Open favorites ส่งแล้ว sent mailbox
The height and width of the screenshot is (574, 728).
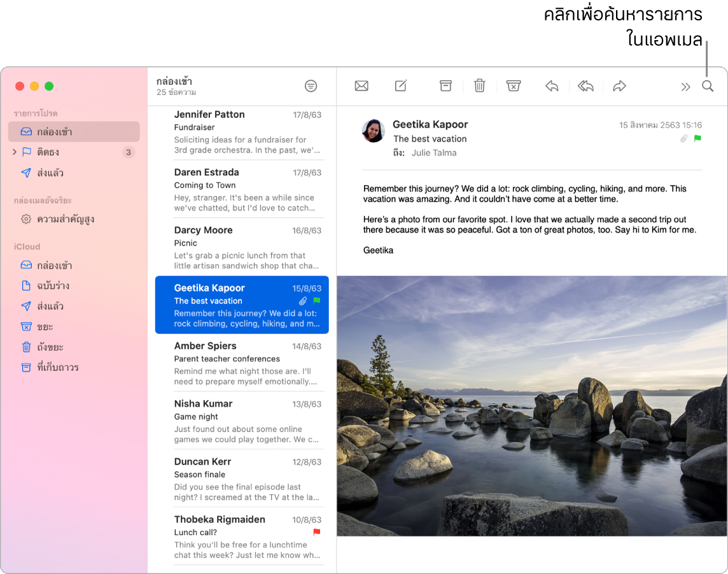[x=74, y=172]
